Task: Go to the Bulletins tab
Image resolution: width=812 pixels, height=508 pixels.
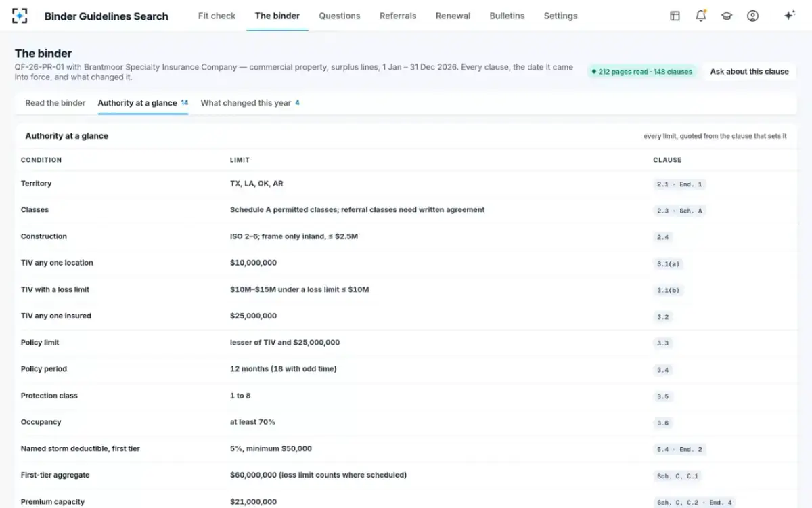Action: (x=507, y=16)
